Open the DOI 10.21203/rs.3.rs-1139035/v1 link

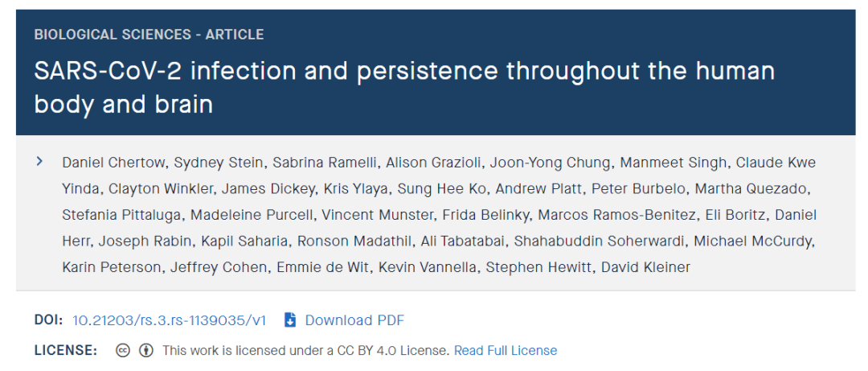(x=169, y=320)
